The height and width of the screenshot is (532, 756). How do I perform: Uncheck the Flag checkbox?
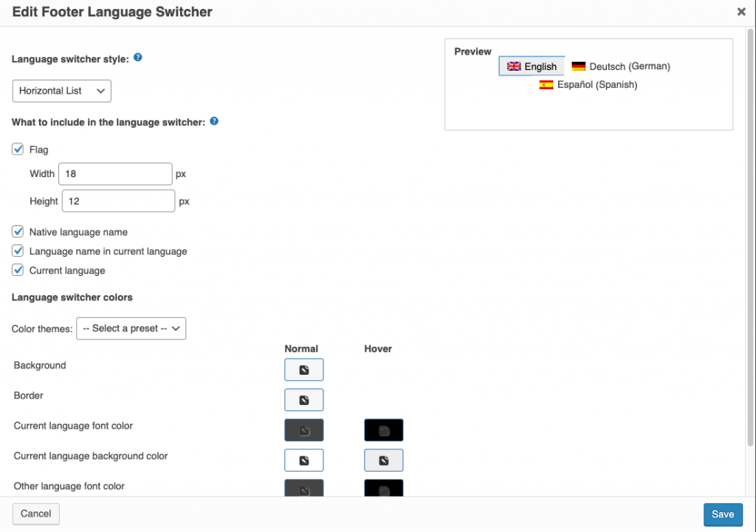(18, 148)
